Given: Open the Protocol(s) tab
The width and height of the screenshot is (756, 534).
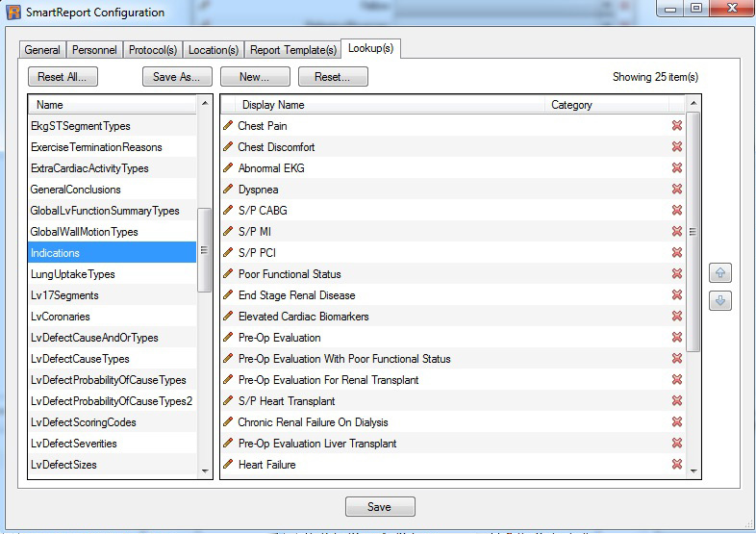Looking at the screenshot, I should (152, 50).
